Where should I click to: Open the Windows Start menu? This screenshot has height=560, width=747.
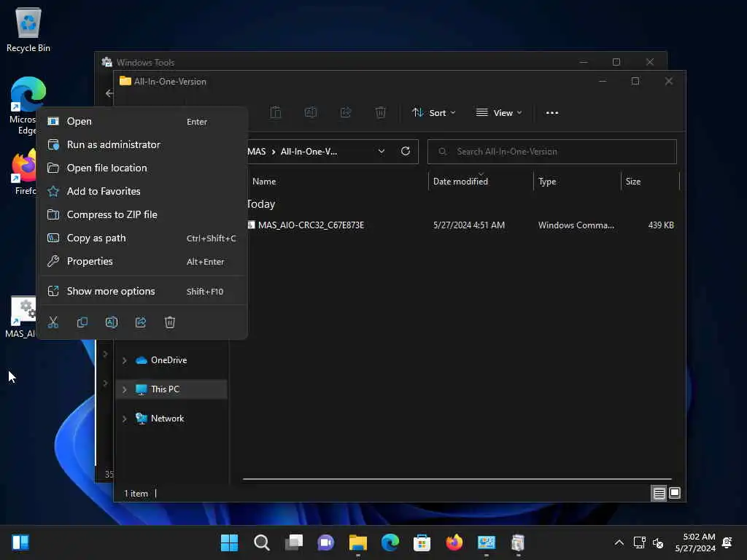[x=230, y=542]
